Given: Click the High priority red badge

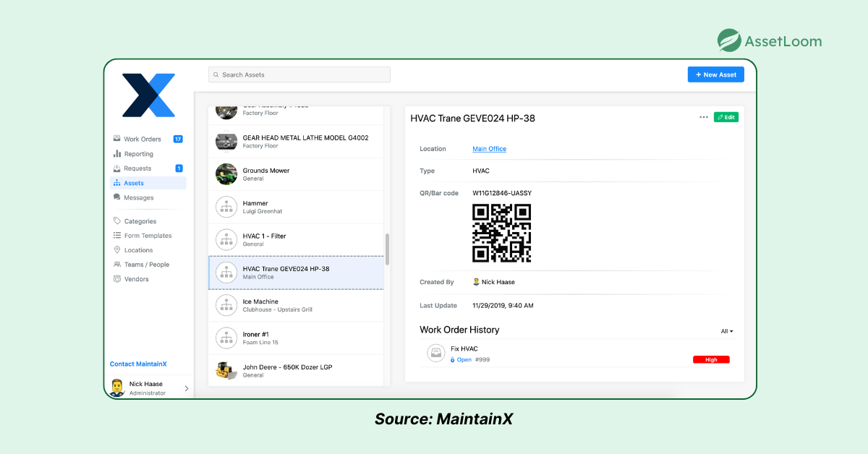Looking at the screenshot, I should click(x=711, y=359).
